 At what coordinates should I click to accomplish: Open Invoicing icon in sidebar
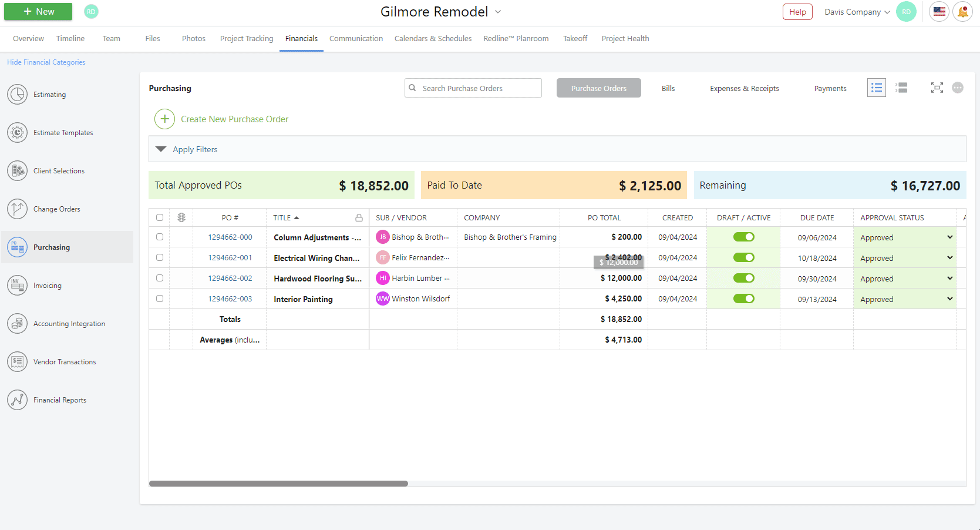(18, 286)
